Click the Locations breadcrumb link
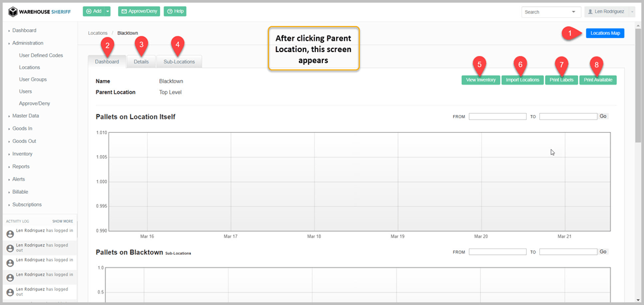 (x=98, y=33)
